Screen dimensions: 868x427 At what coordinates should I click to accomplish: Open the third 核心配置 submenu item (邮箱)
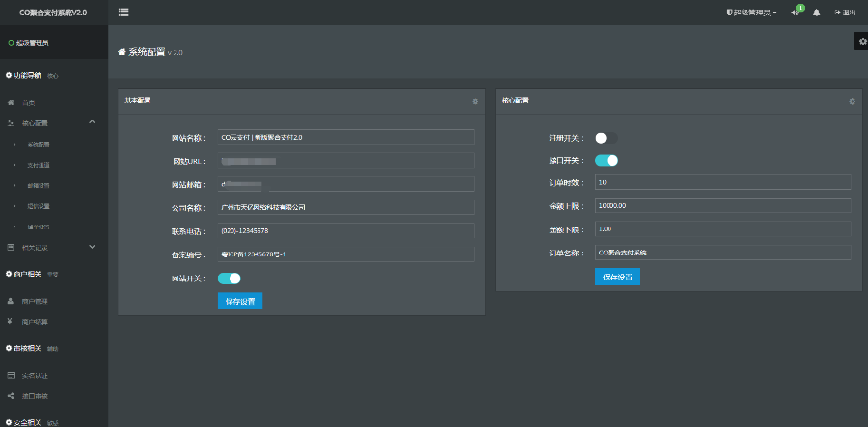click(x=39, y=186)
